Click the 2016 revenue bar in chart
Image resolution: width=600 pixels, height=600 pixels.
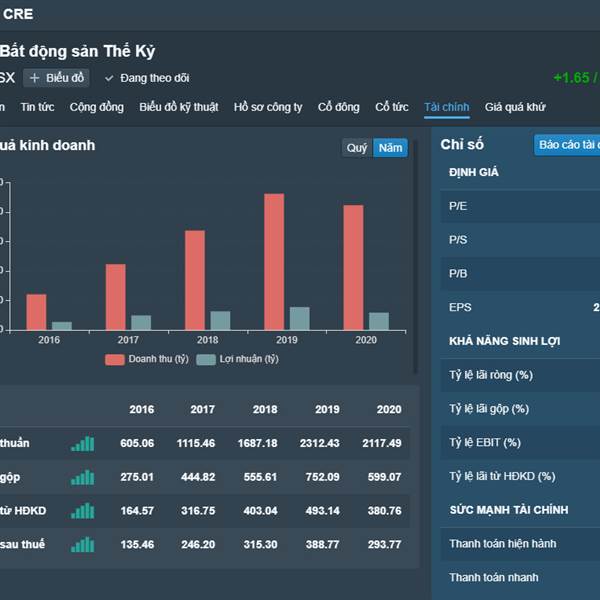[x=36, y=312]
